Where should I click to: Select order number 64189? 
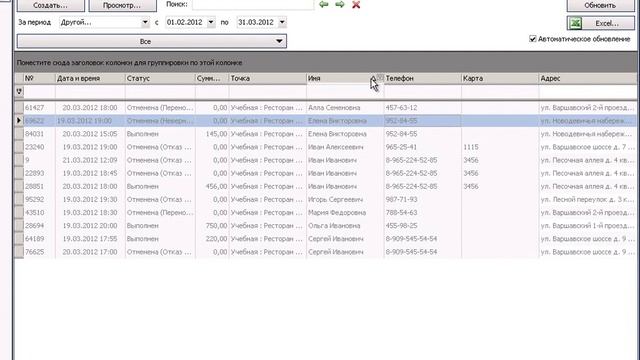(x=34, y=238)
